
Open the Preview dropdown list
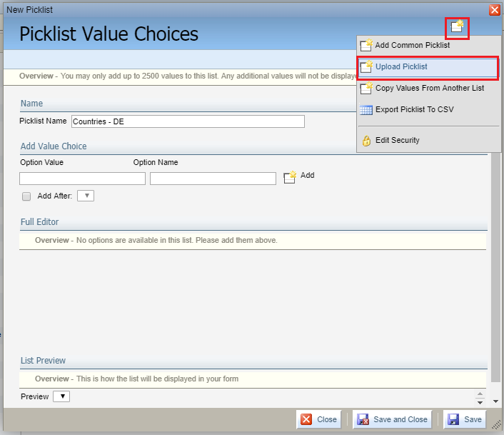click(61, 396)
